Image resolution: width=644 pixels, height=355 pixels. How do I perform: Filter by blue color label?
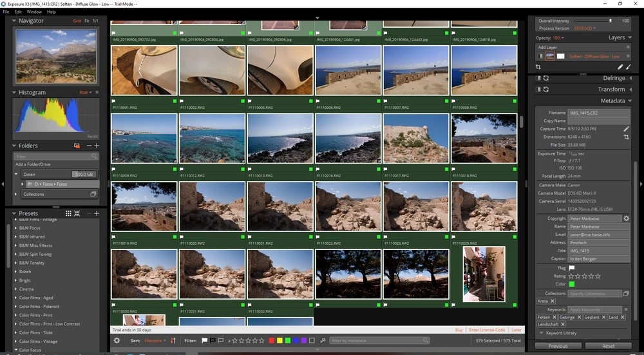(296, 341)
